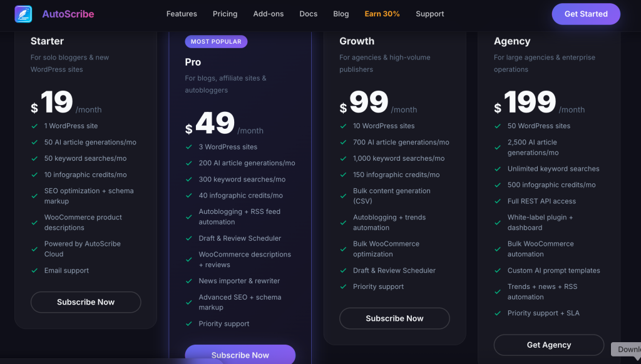
Task: Click checkmark beside 50 AI article generations/mo
Action: [34, 142]
